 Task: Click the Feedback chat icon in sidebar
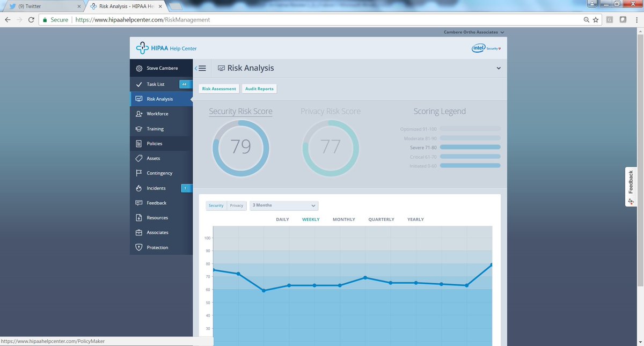139,203
